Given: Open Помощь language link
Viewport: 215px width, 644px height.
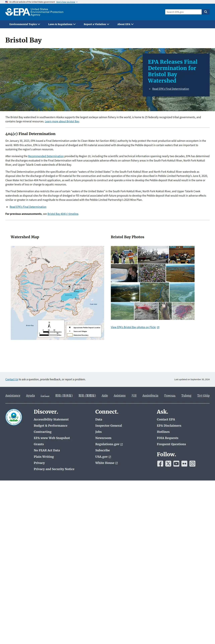Looking at the screenshot, I should point(170,396).
